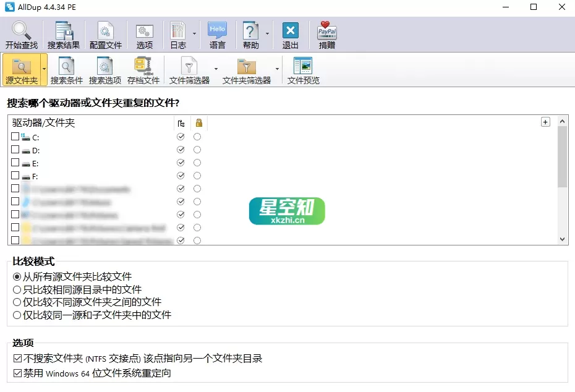Check the C: drive checkbox
The height and width of the screenshot is (392, 575).
[x=15, y=137]
